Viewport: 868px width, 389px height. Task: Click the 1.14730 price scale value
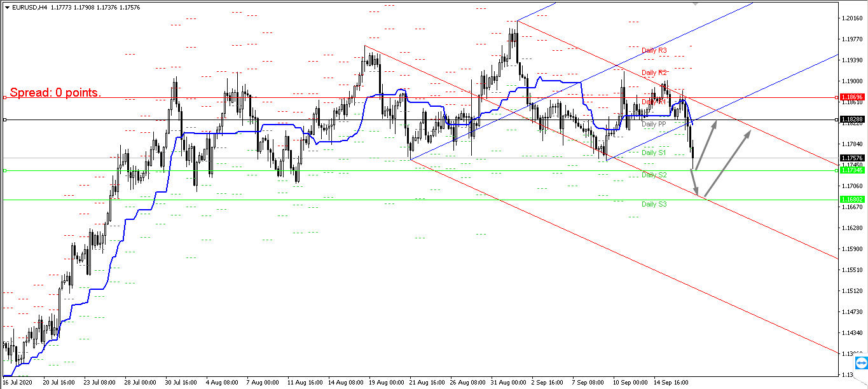(x=851, y=312)
